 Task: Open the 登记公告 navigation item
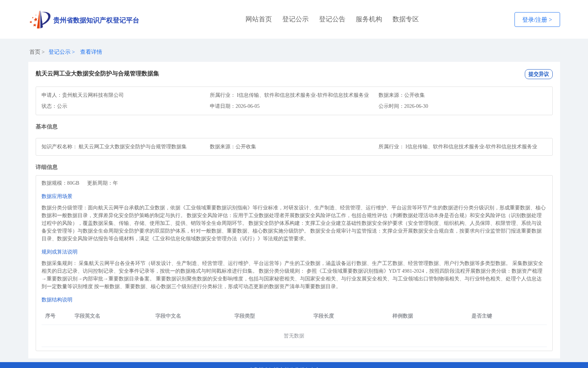click(332, 19)
